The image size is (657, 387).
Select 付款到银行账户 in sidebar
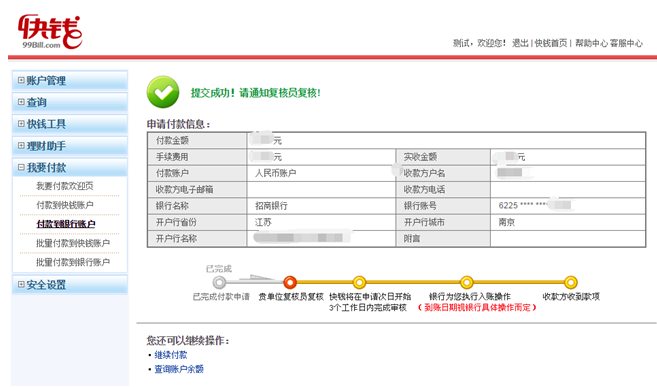[66, 224]
